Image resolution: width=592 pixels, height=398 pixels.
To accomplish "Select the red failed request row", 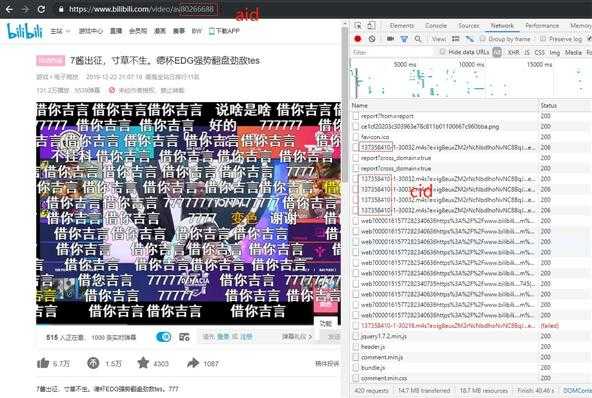I will click(x=472, y=325).
